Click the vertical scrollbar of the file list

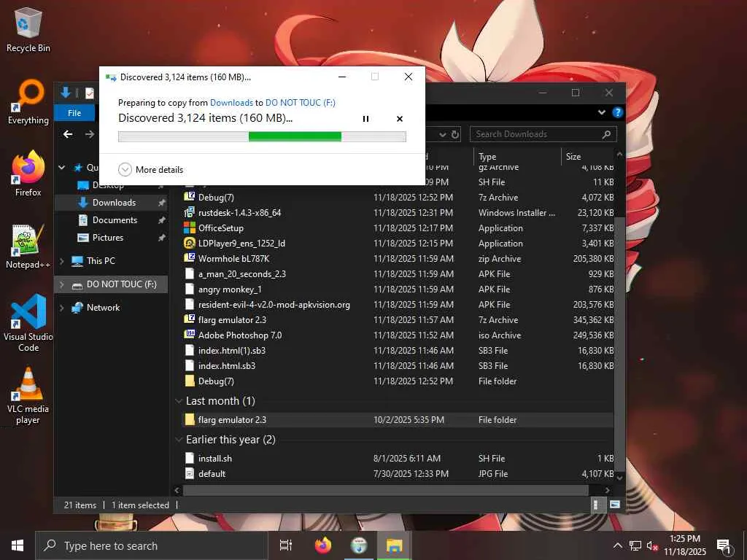(619, 343)
